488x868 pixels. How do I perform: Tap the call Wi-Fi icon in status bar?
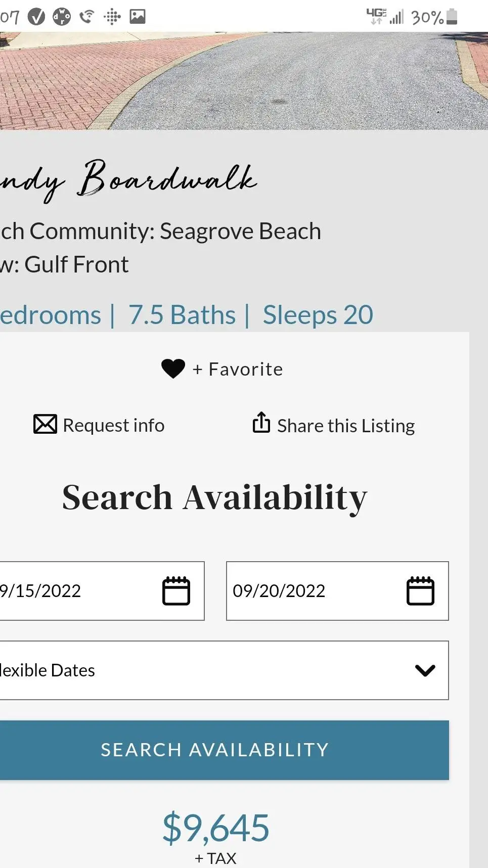coord(87,17)
